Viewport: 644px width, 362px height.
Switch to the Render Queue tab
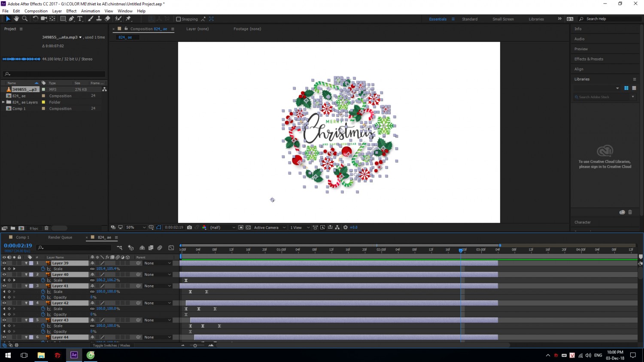point(60,237)
